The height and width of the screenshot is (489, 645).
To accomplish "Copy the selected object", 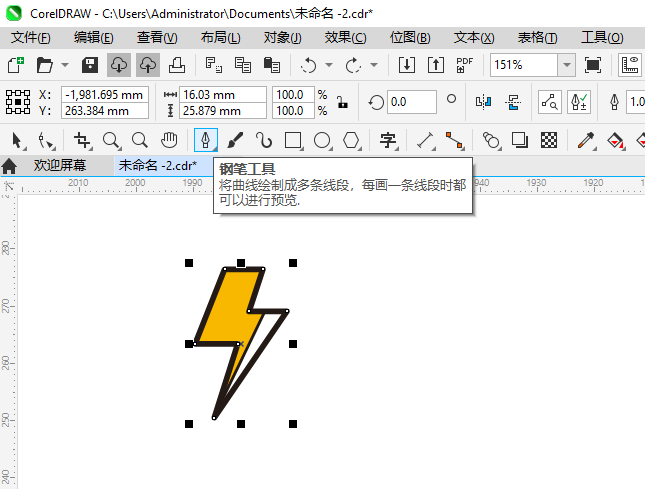I will pyautogui.click(x=243, y=65).
